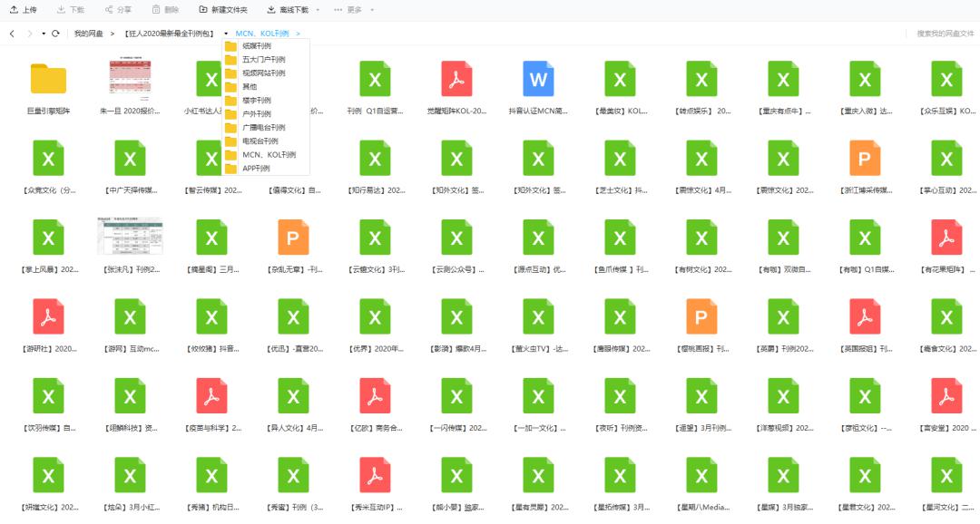Click 【狂人2020最新最全刊例包】 breadcrumb link

[x=169, y=34]
